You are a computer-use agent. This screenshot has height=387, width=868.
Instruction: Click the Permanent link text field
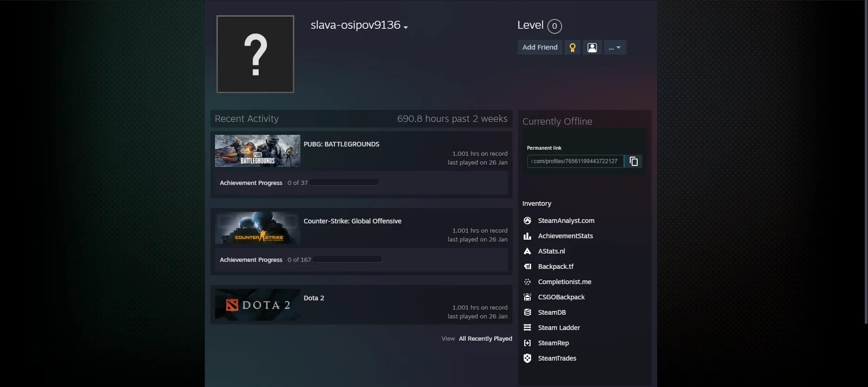576,161
